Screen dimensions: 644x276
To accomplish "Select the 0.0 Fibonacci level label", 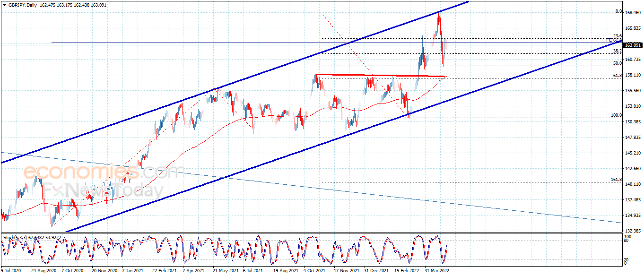I will [x=618, y=11].
